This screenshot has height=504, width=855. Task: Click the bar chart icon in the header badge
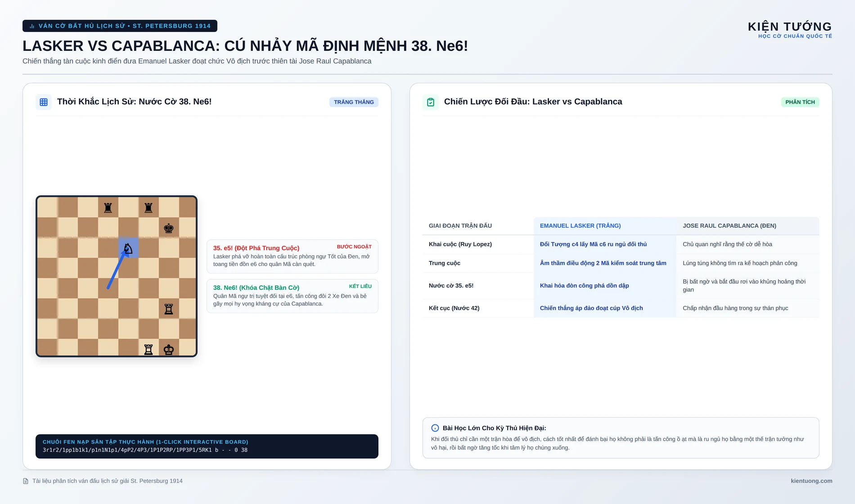click(x=32, y=26)
